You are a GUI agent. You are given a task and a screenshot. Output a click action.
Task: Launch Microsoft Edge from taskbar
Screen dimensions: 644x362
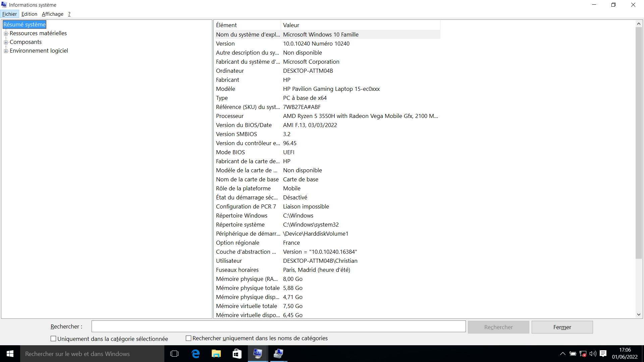(x=196, y=354)
